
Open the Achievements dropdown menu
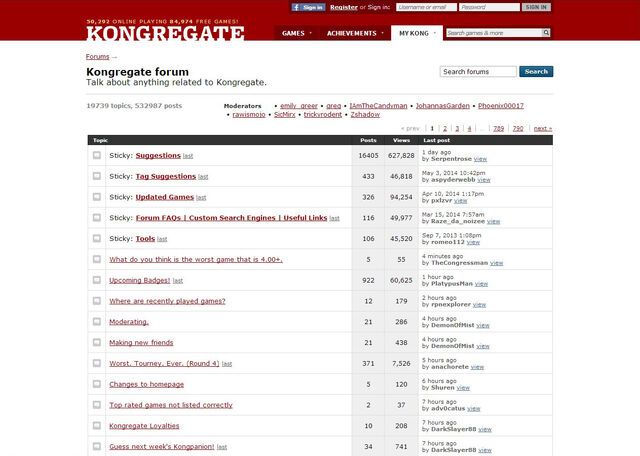pyautogui.click(x=355, y=33)
